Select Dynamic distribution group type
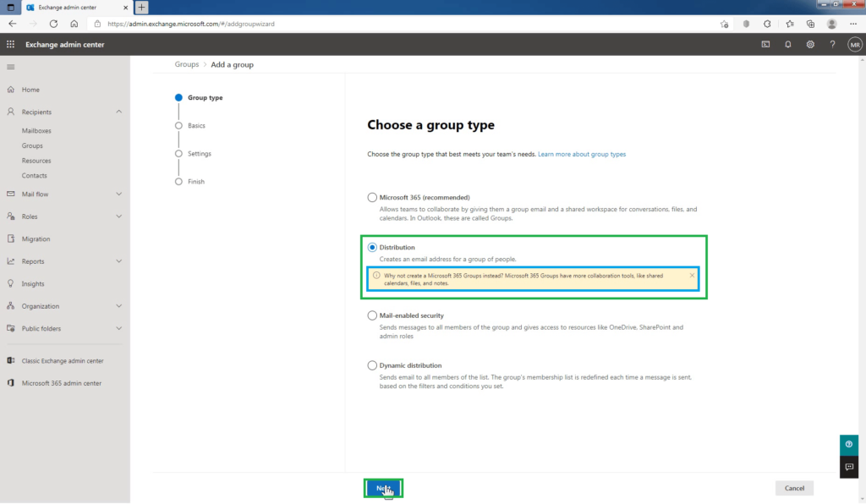 click(372, 365)
